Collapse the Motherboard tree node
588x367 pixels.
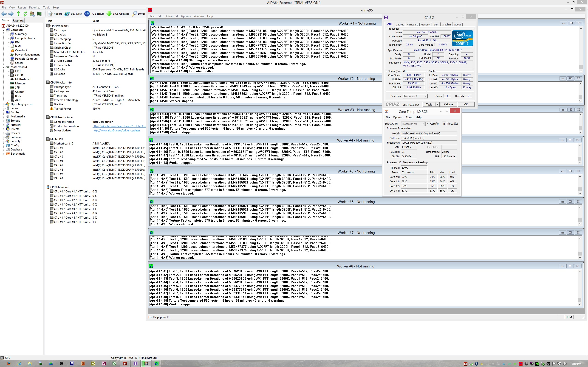tap(4, 67)
